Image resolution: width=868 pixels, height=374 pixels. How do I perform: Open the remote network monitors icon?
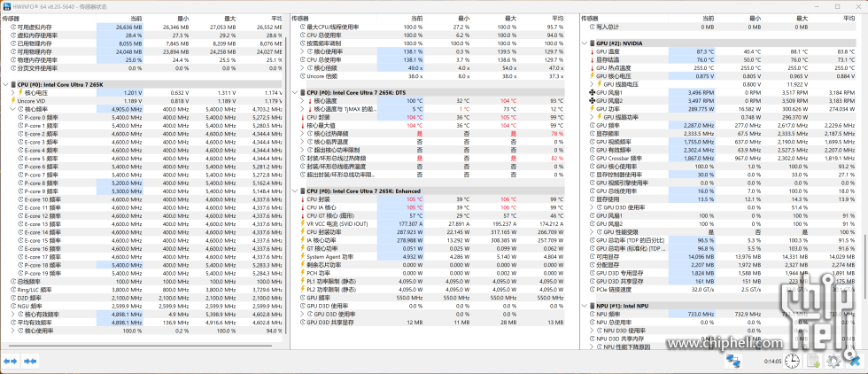click(x=734, y=362)
